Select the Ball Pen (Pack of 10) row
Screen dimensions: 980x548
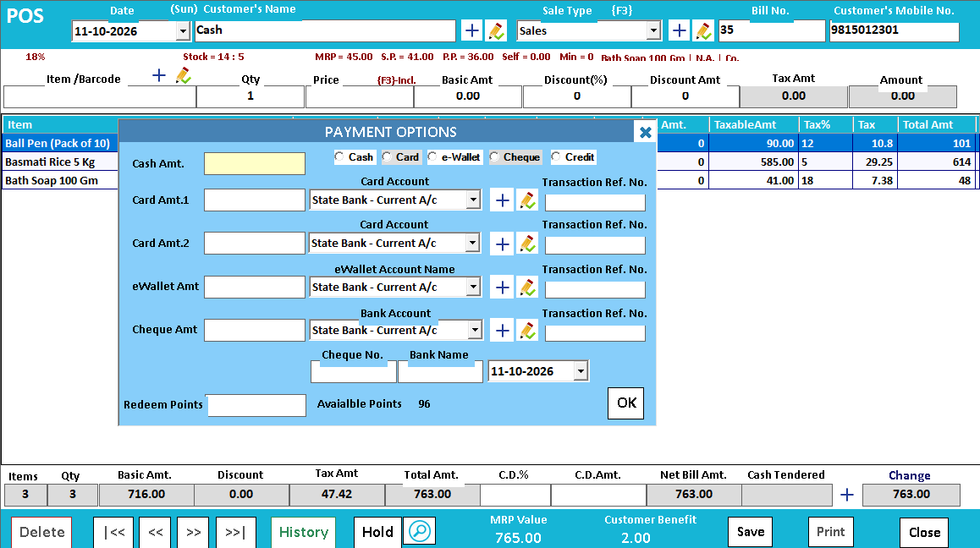489,143
